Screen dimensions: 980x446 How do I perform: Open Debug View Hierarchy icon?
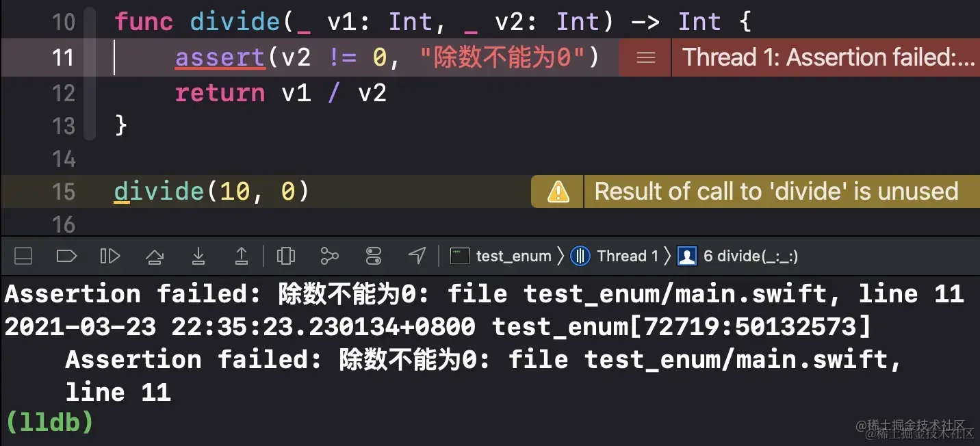point(286,257)
